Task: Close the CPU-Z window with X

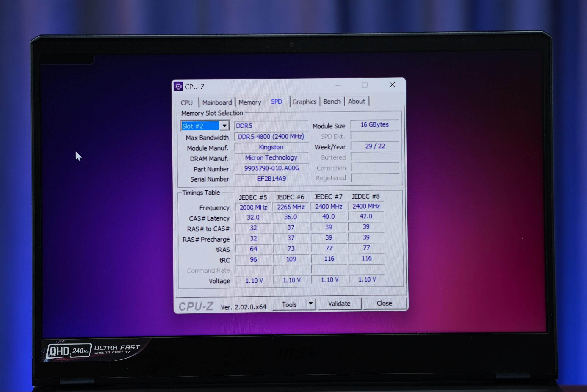Action: pyautogui.click(x=392, y=85)
